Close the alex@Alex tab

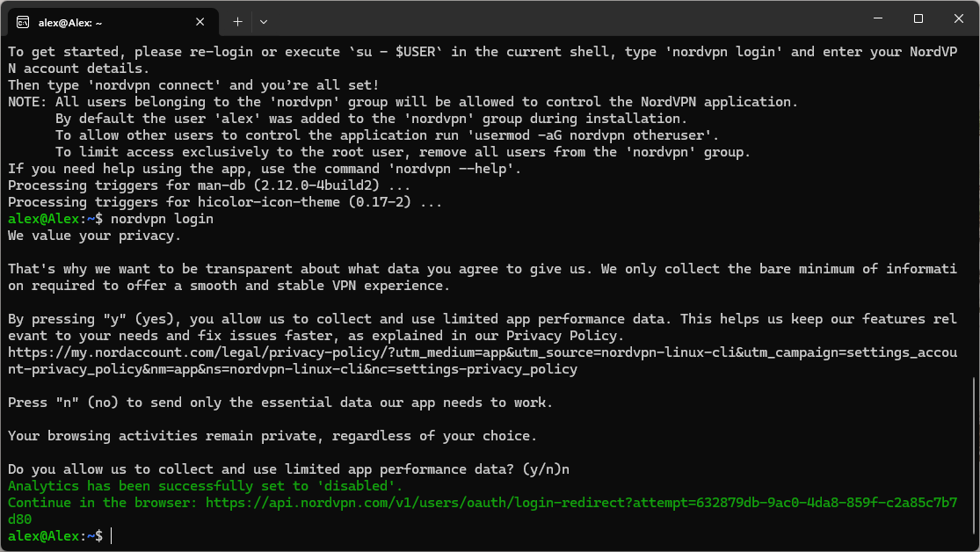(x=202, y=20)
